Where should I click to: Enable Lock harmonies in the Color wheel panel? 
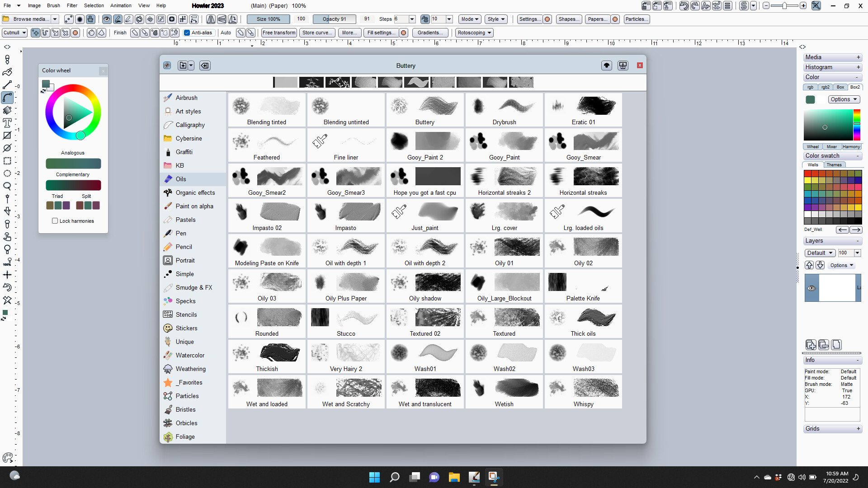pyautogui.click(x=55, y=221)
